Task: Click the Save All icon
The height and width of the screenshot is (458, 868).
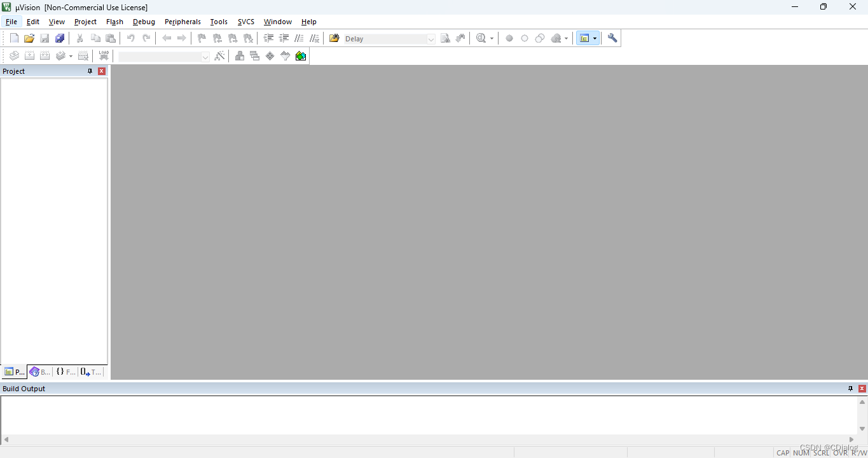Action: (60, 38)
